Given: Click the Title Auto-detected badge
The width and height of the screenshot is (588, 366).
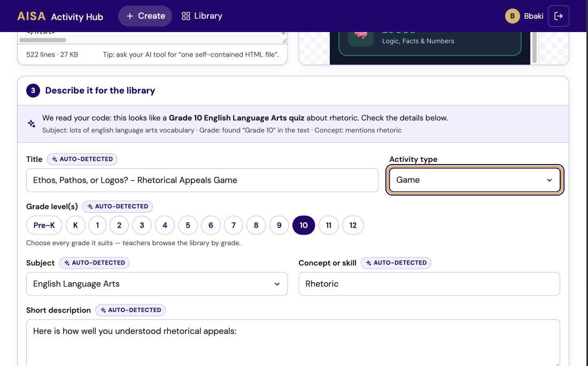Looking at the screenshot, I should click(x=82, y=159).
